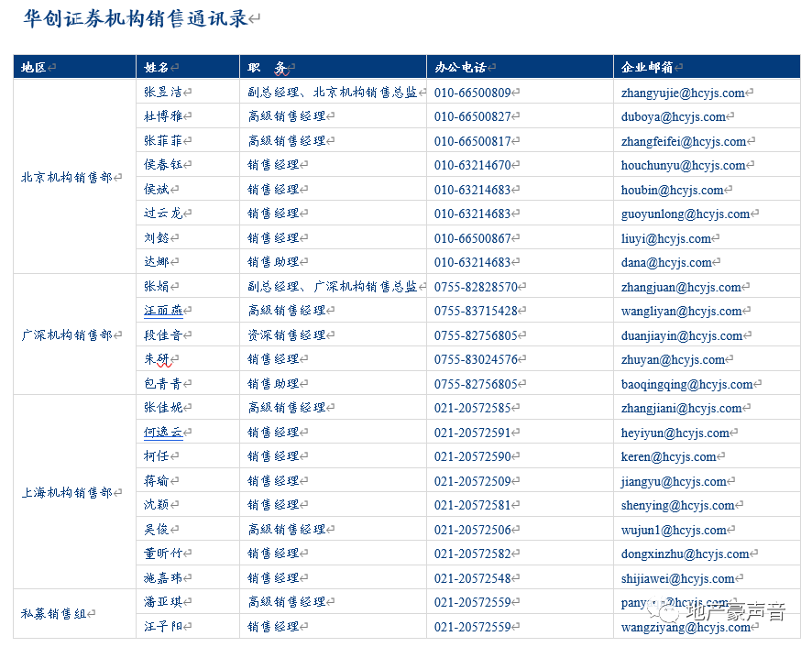Click phone number 010-63214670
The width and height of the screenshot is (812, 647).
click(x=473, y=165)
